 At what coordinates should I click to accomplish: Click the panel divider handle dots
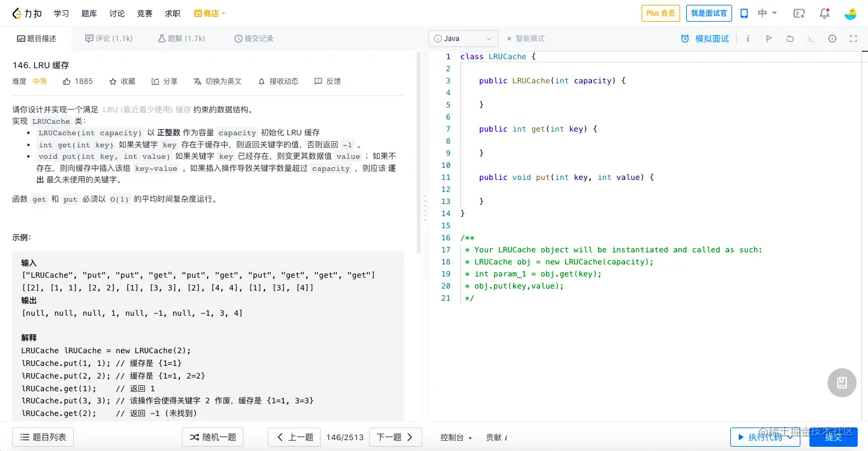pos(425,208)
